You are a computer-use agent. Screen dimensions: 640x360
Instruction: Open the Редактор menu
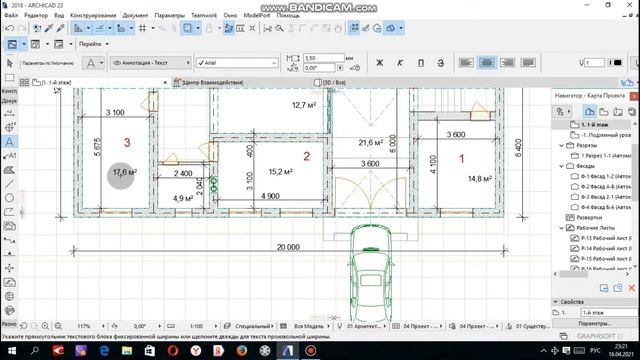tap(36, 15)
